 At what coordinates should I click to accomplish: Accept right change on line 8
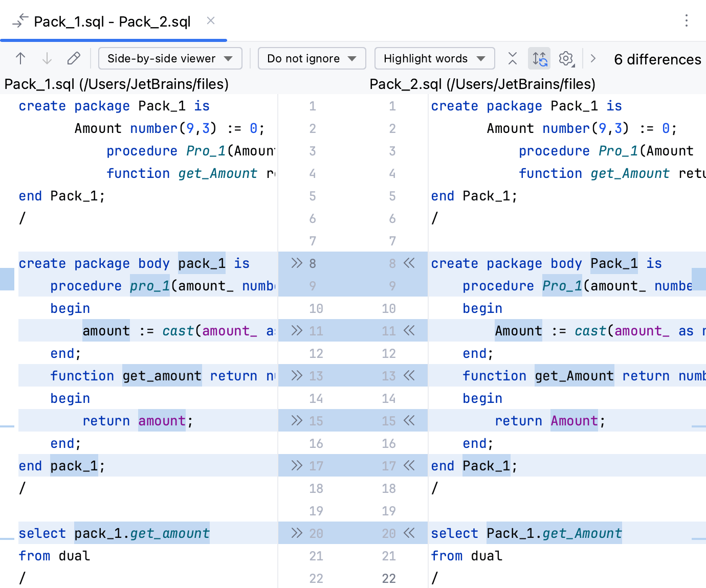point(409,263)
